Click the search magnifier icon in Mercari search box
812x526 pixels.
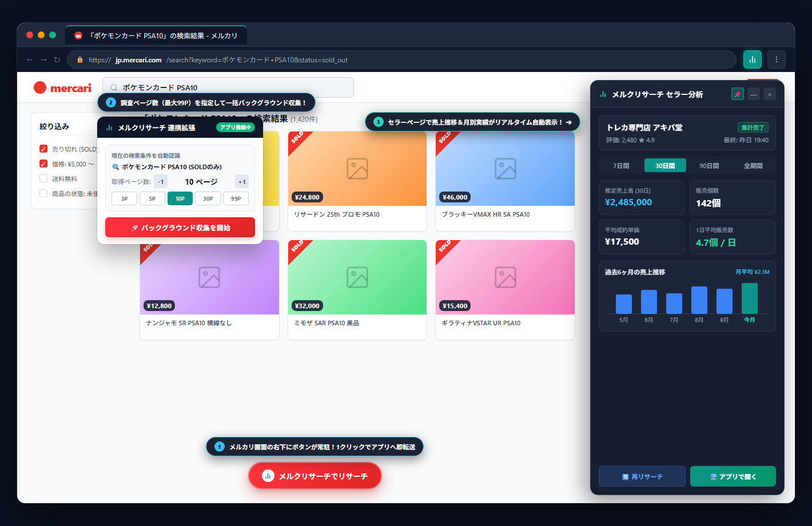[114, 87]
